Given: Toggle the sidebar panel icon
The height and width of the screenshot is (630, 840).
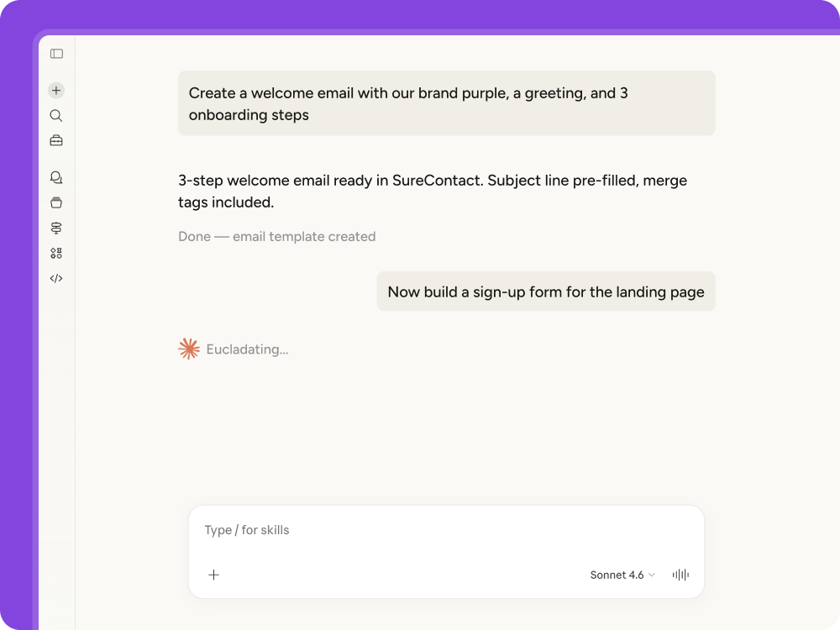Looking at the screenshot, I should point(56,54).
